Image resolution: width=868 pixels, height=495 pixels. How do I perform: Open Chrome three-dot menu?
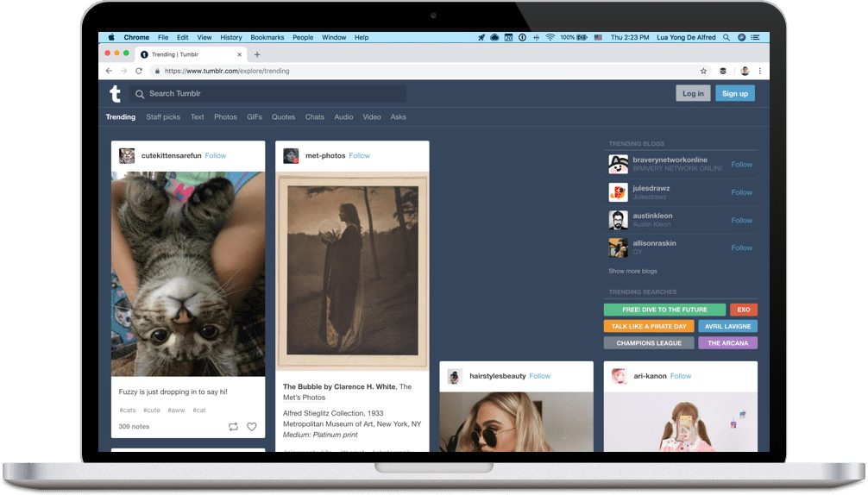point(759,71)
